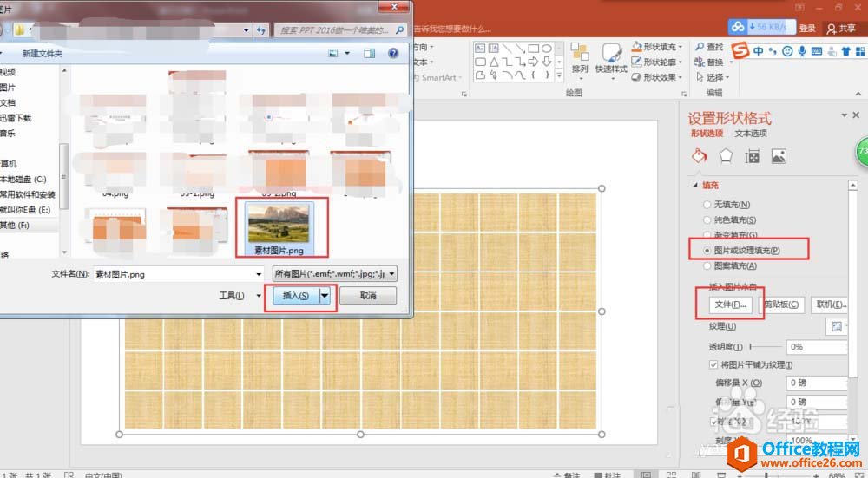Toggle the preview pane icon in dialog
This screenshot has height=478, width=868.
click(371, 54)
